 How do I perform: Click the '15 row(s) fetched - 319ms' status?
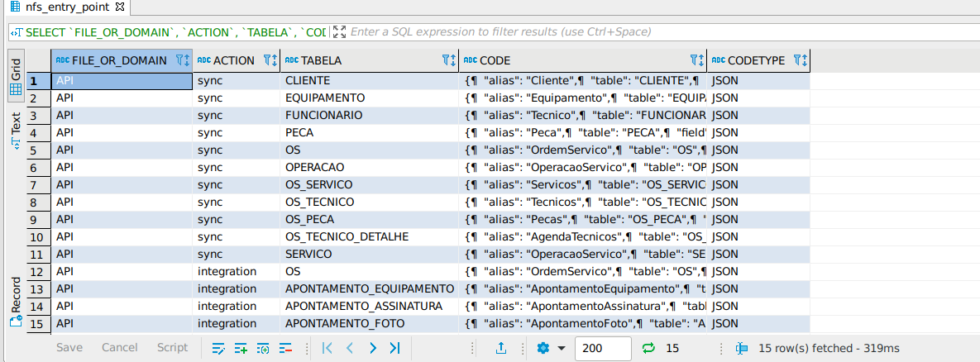tap(829, 348)
